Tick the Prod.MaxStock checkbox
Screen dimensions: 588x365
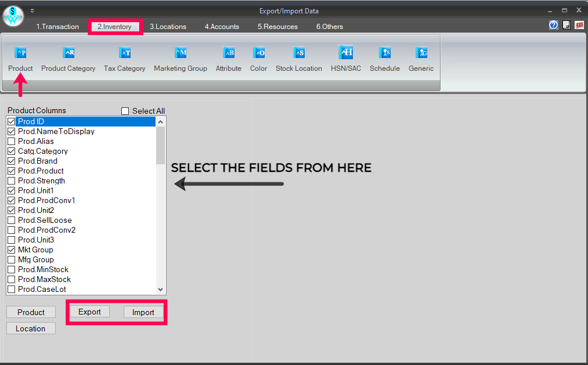tap(11, 280)
